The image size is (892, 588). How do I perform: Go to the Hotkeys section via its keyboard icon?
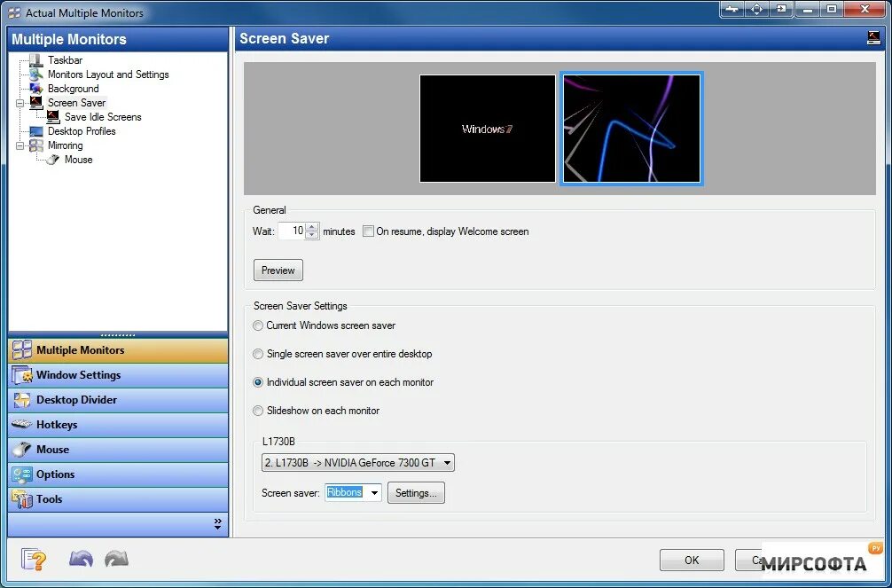tap(22, 425)
